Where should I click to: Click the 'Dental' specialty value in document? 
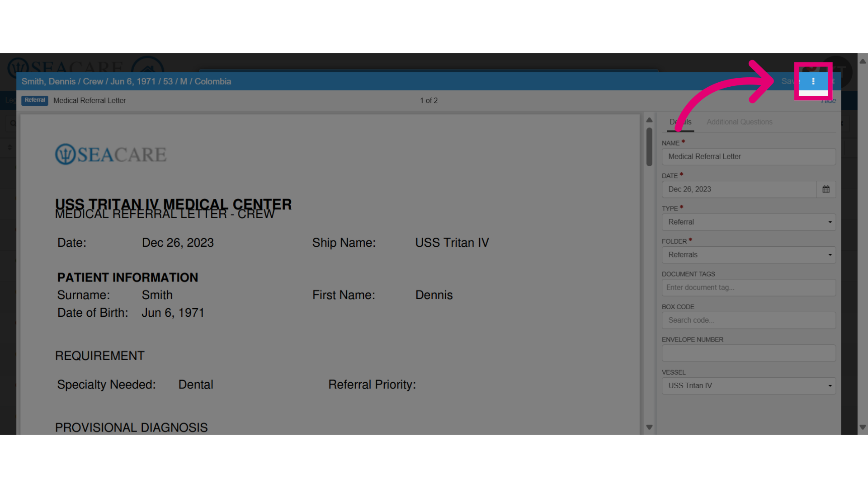point(196,385)
